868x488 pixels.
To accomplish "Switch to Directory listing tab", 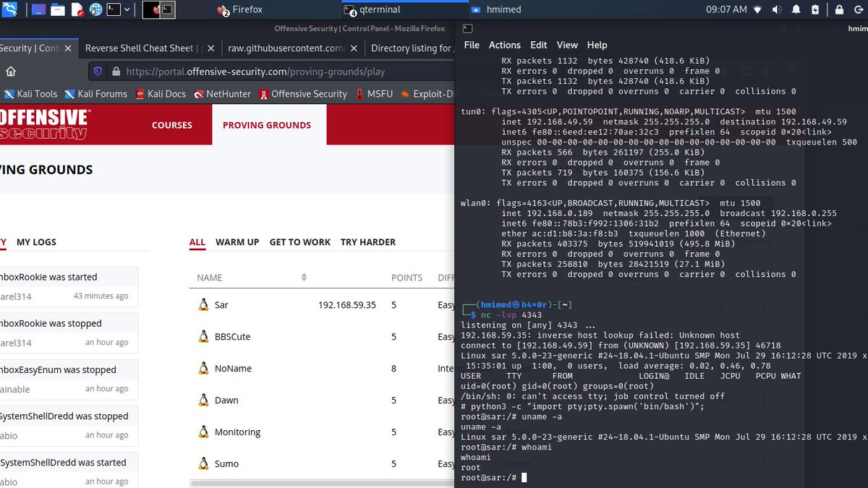I will [x=411, y=48].
